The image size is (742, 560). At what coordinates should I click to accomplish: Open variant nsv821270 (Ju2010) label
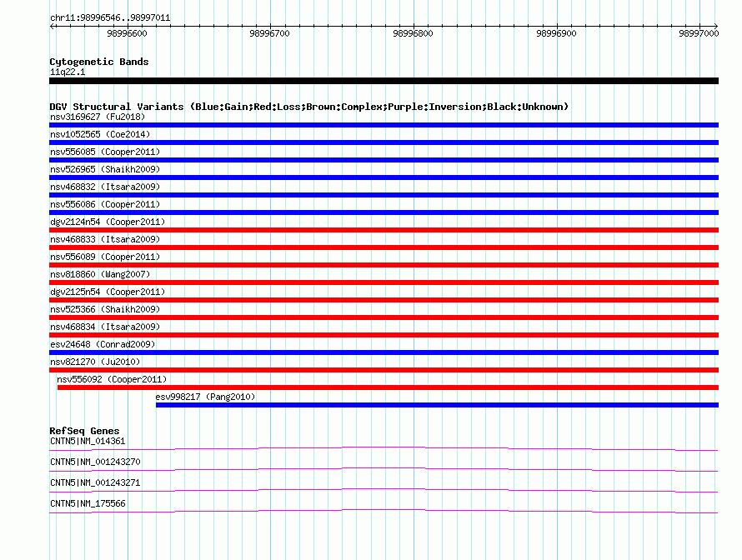pos(95,362)
